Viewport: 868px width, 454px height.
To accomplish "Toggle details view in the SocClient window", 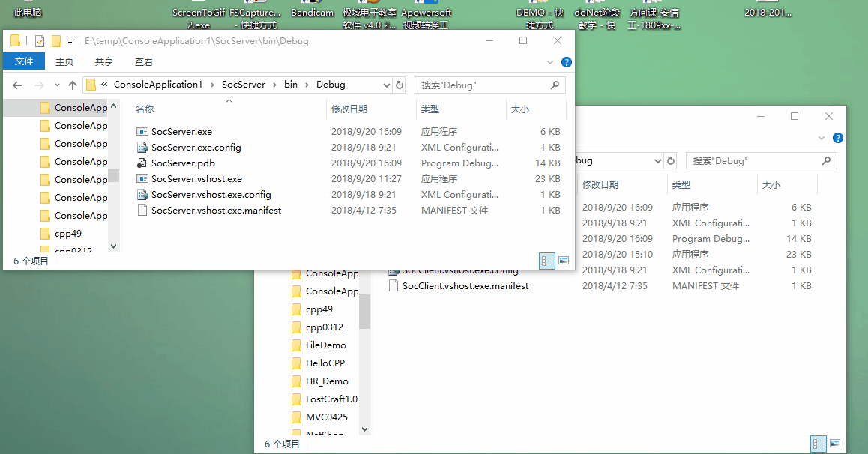I will click(x=819, y=444).
